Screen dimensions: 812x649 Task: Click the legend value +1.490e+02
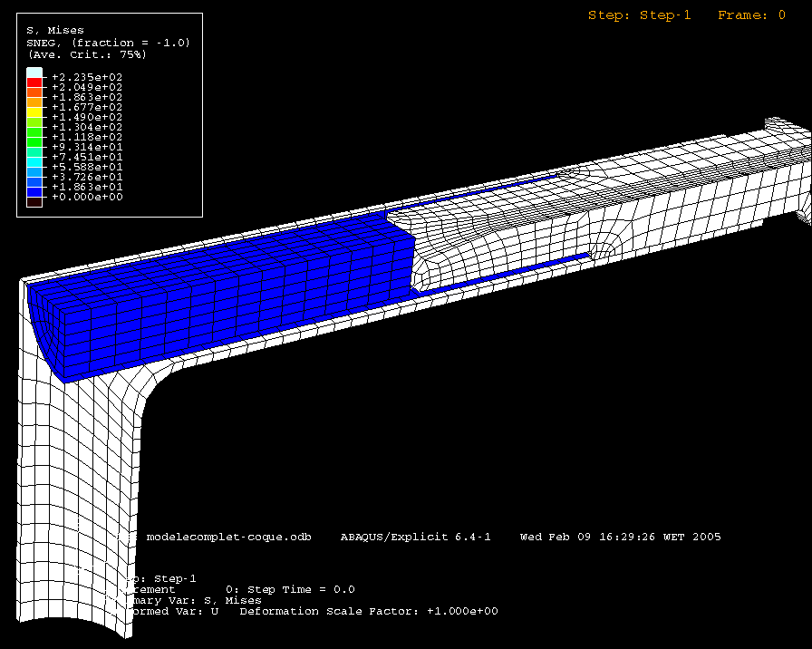pyautogui.click(x=87, y=117)
